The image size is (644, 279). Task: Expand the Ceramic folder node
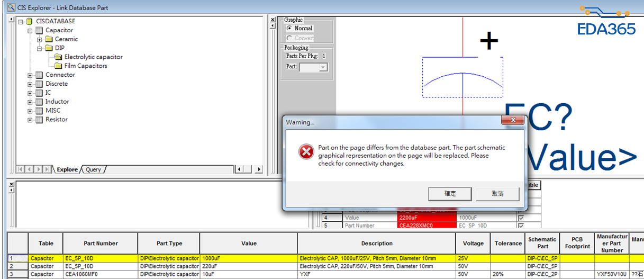[x=40, y=40]
